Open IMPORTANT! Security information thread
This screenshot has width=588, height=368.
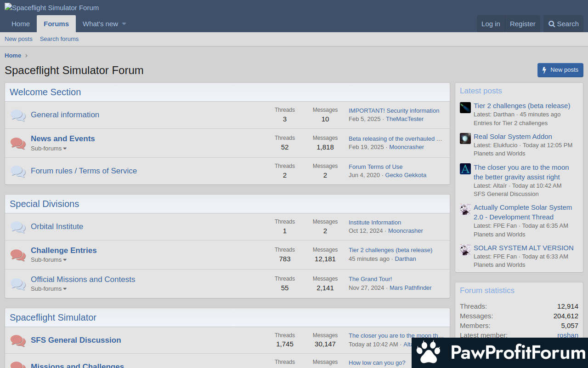point(394,111)
